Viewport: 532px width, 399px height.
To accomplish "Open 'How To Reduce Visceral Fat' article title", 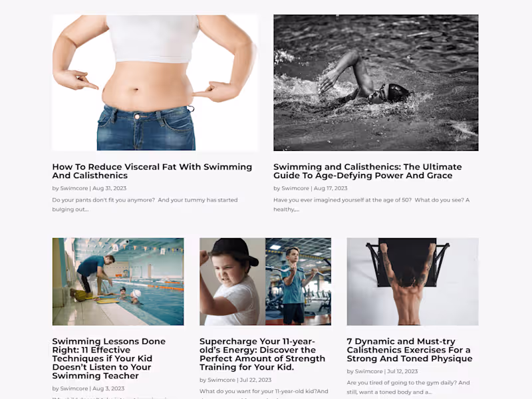I will (152, 171).
